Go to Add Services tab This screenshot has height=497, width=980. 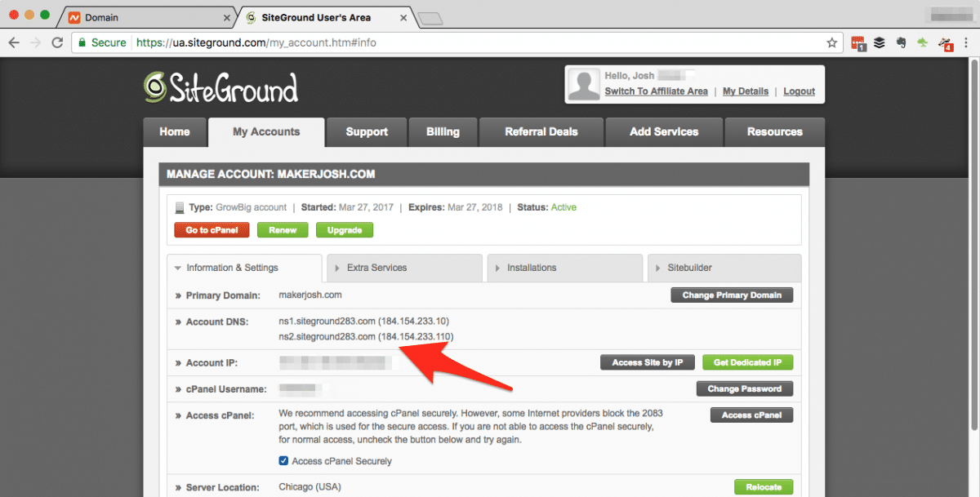click(x=664, y=132)
